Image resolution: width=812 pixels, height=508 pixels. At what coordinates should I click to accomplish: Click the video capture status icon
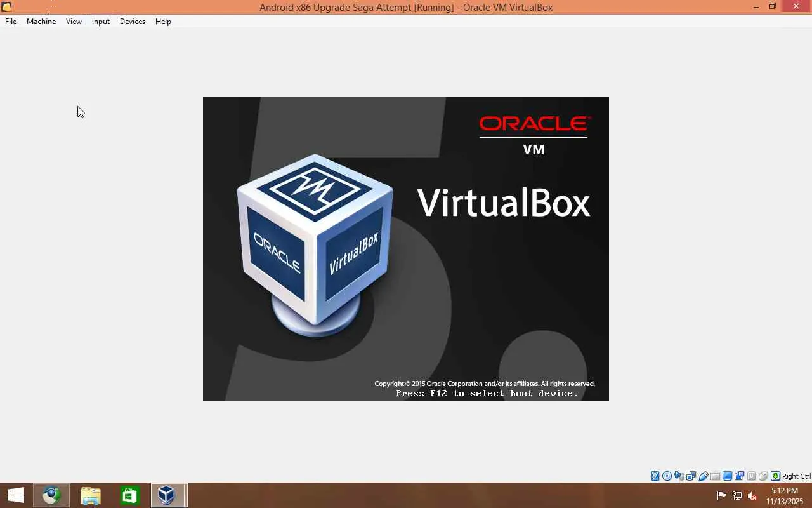[740, 476]
